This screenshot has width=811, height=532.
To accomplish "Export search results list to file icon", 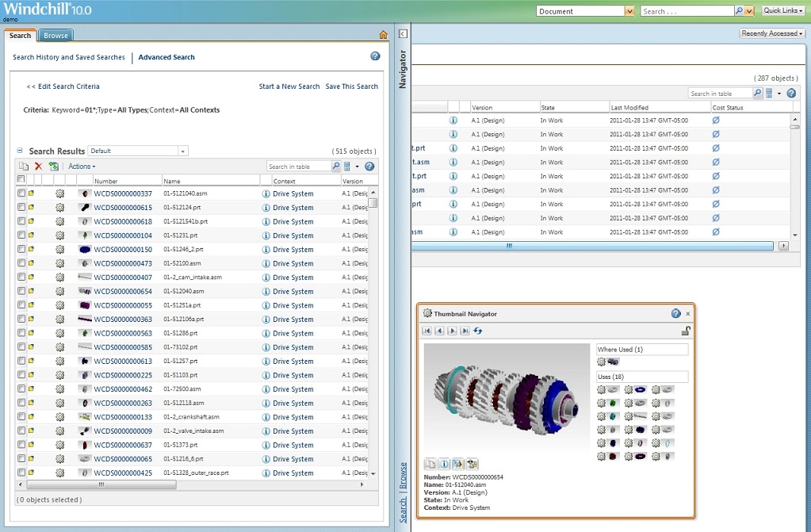I will pyautogui.click(x=53, y=166).
